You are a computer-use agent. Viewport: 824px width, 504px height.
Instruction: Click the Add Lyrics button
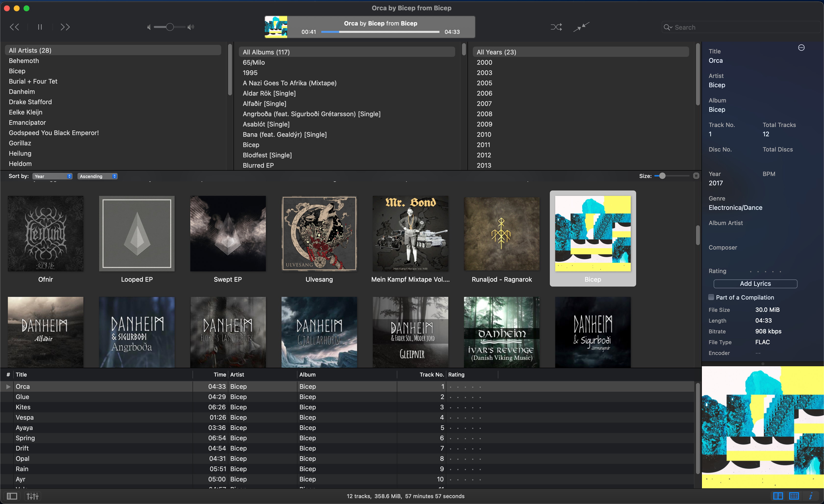click(x=755, y=283)
